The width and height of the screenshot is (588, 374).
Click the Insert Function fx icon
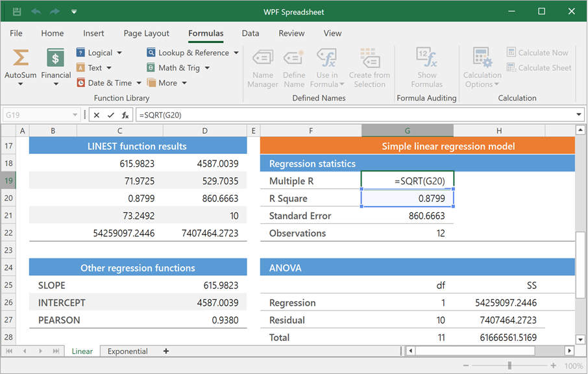(126, 114)
